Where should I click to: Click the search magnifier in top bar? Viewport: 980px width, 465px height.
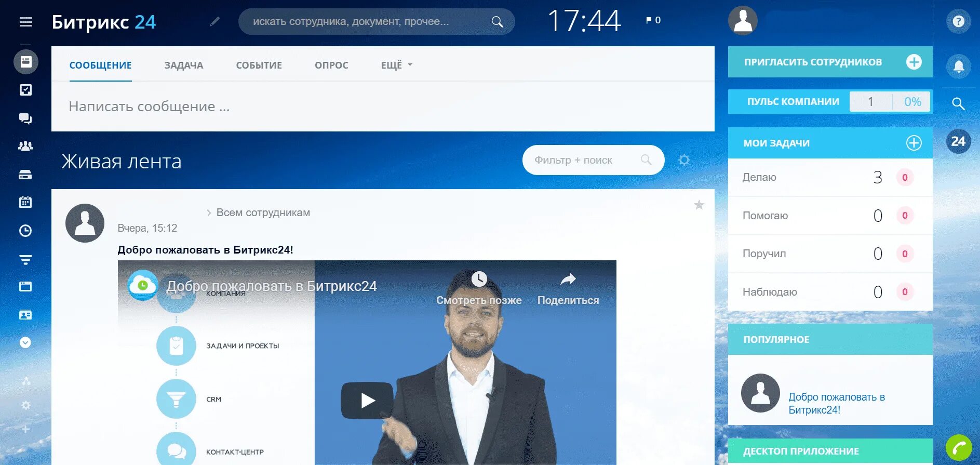click(497, 22)
